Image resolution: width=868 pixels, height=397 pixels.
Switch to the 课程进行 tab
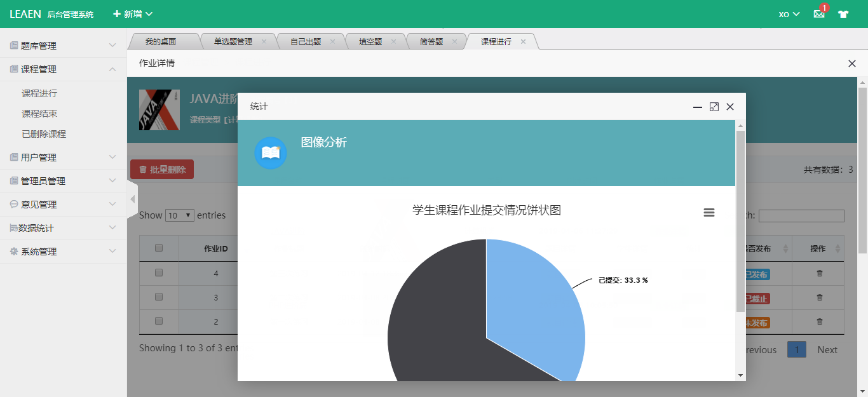496,41
